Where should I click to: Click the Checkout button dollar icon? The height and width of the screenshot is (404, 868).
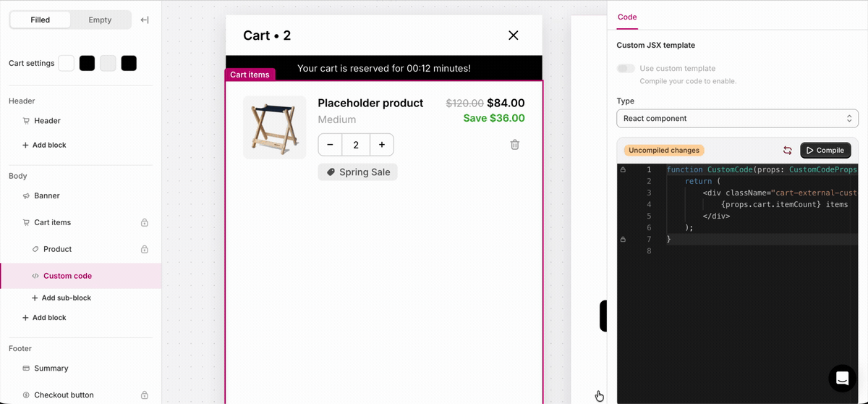click(x=27, y=395)
